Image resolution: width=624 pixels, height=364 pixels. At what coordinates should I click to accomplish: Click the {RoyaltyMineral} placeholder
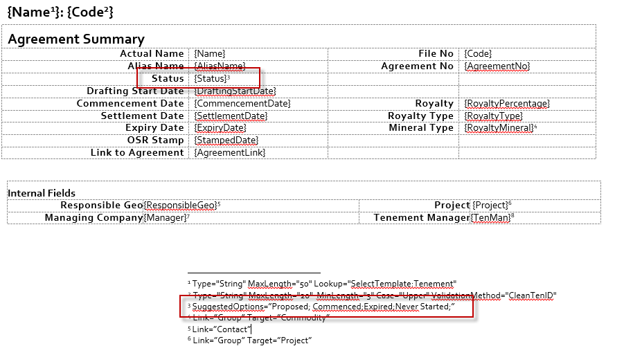499,128
